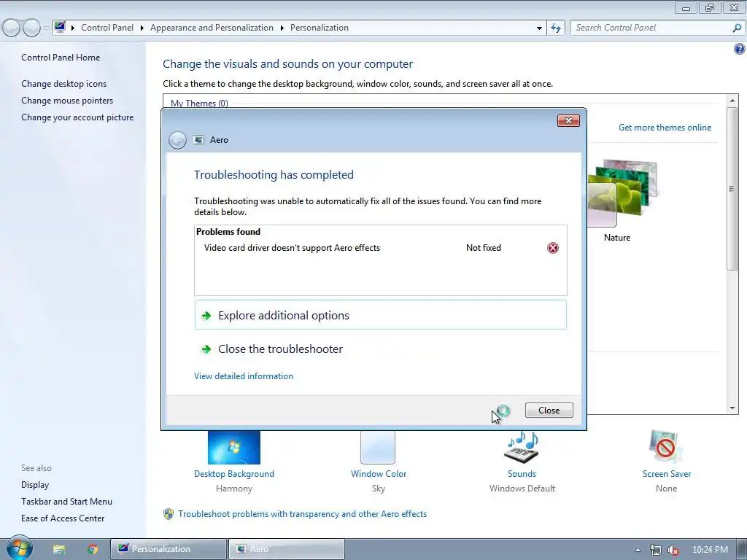Open Get more themes online link
The image size is (747, 560).
[x=665, y=128]
